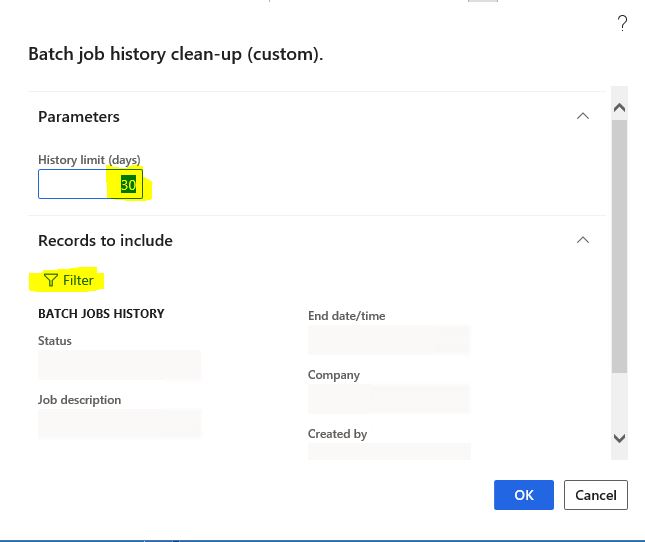Confirm with the OK button

[x=524, y=495]
